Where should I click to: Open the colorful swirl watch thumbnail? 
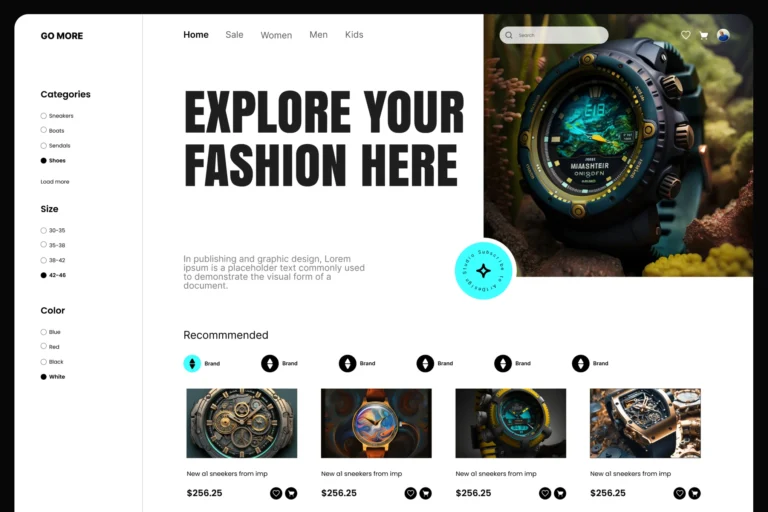click(376, 423)
